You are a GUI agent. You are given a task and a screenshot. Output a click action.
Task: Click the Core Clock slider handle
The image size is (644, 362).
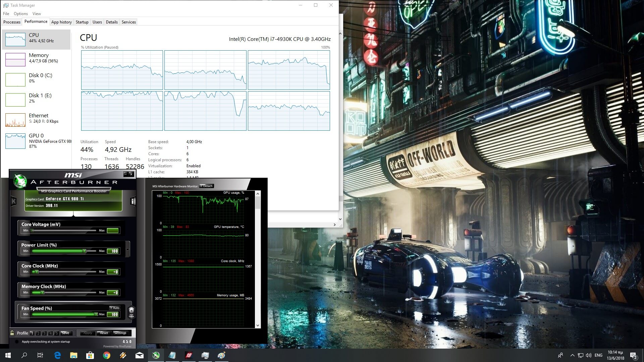click(37, 271)
